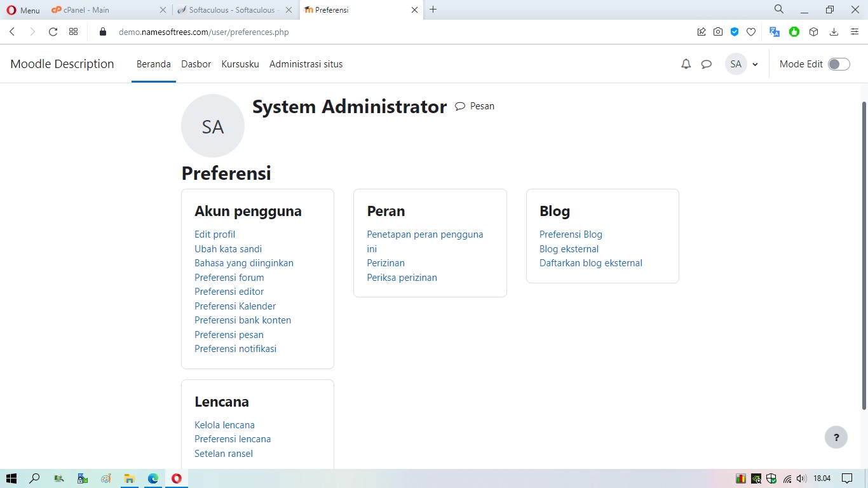Reload the page with refresh icon
868x488 pixels.
pyautogui.click(x=53, y=32)
